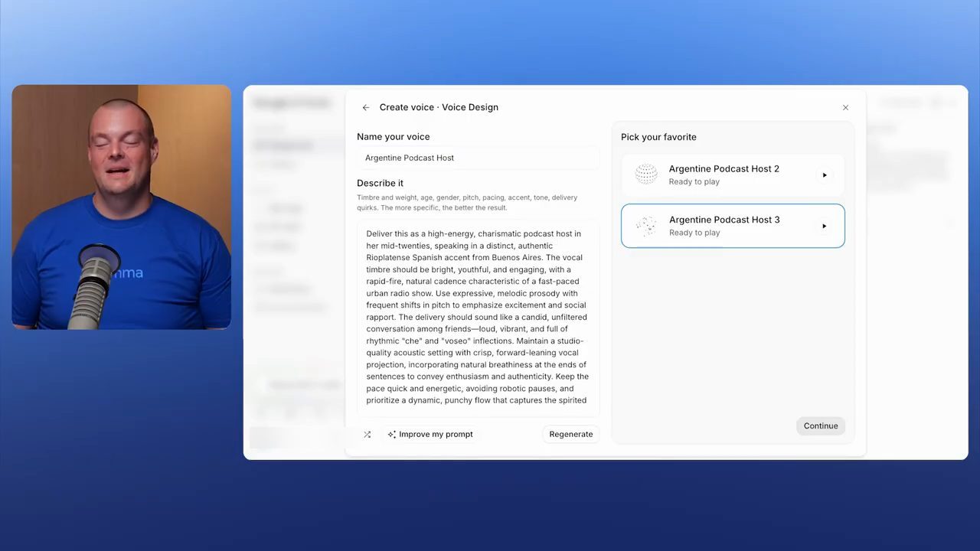The image size is (980, 551).
Task: Click the 'Pick your favorite' heading
Action: [x=658, y=137]
